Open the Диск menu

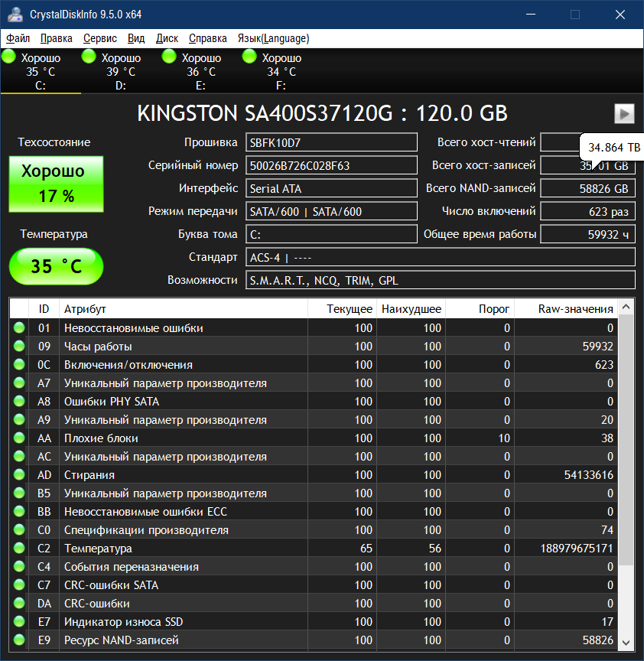(167, 39)
